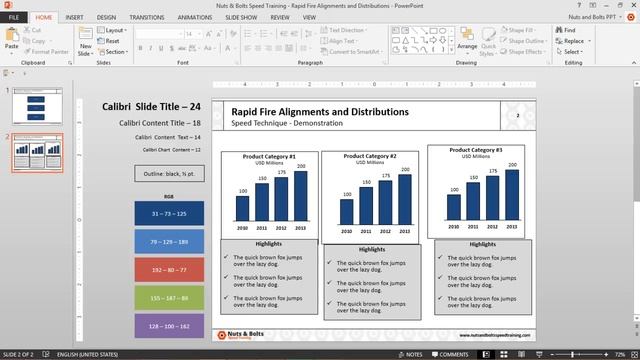Switch to REVIEW tab
640x360 pixels.
click(x=280, y=17)
